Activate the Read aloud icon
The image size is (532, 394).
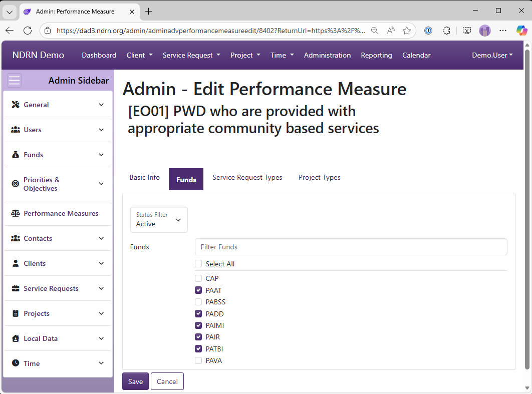pyautogui.click(x=391, y=31)
